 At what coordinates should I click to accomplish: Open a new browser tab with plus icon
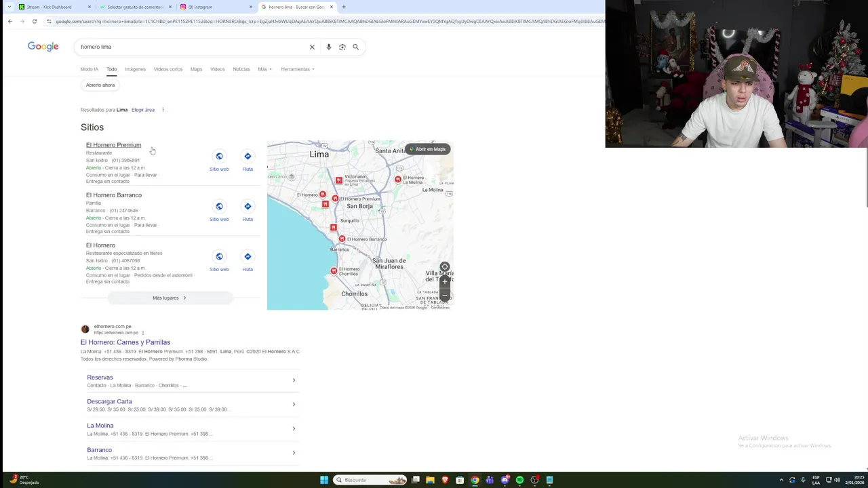344,7
